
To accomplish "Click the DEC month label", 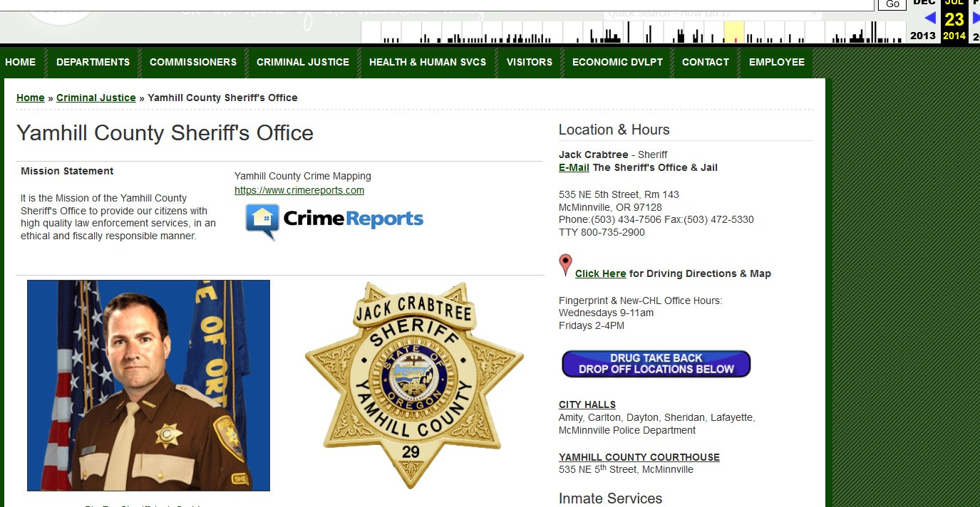I will tap(924, 3).
